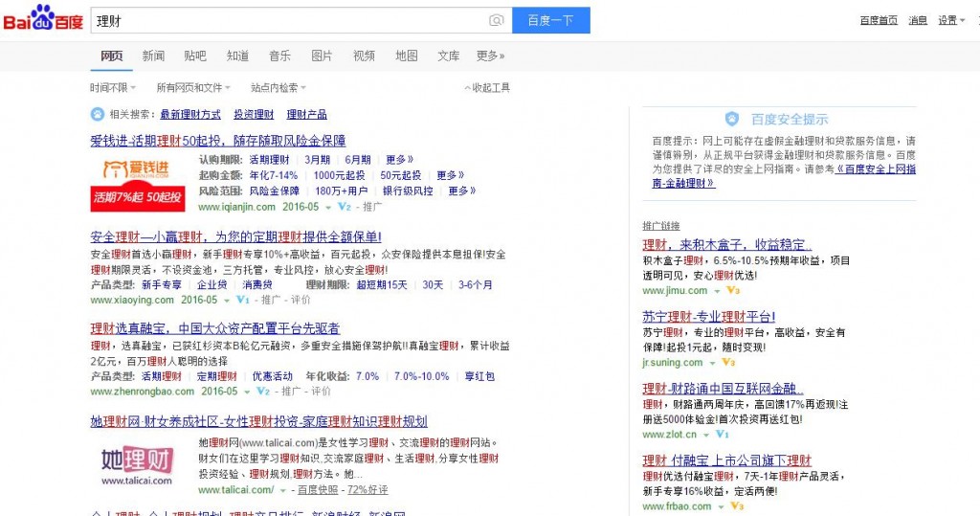Image resolution: width=980 pixels, height=516 pixels.
Task: Open the 消息 link
Action: coord(918,20)
